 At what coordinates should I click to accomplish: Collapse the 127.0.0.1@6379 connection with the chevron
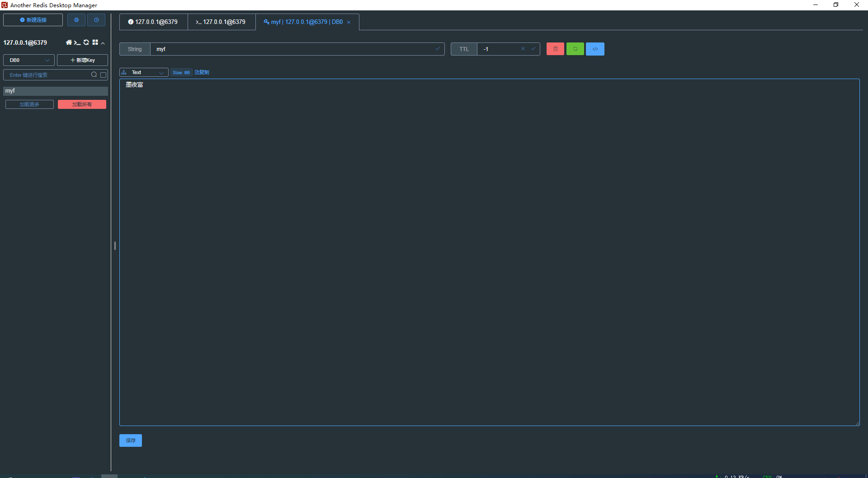(x=103, y=43)
